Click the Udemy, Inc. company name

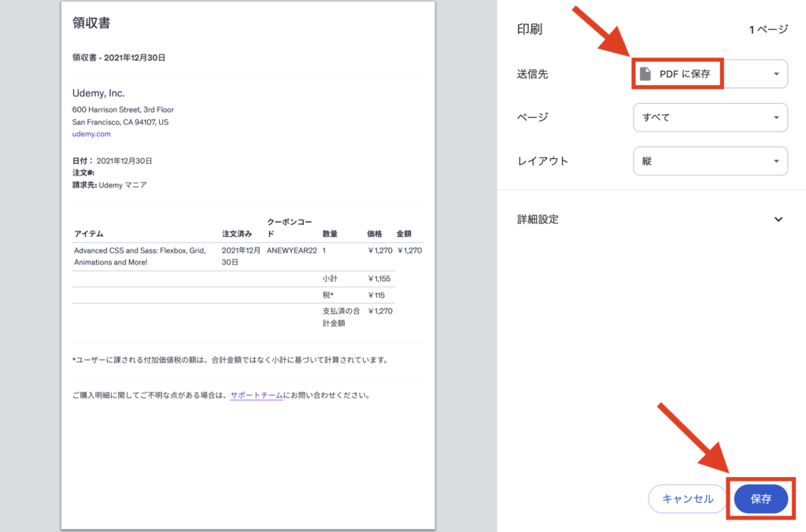coord(98,94)
